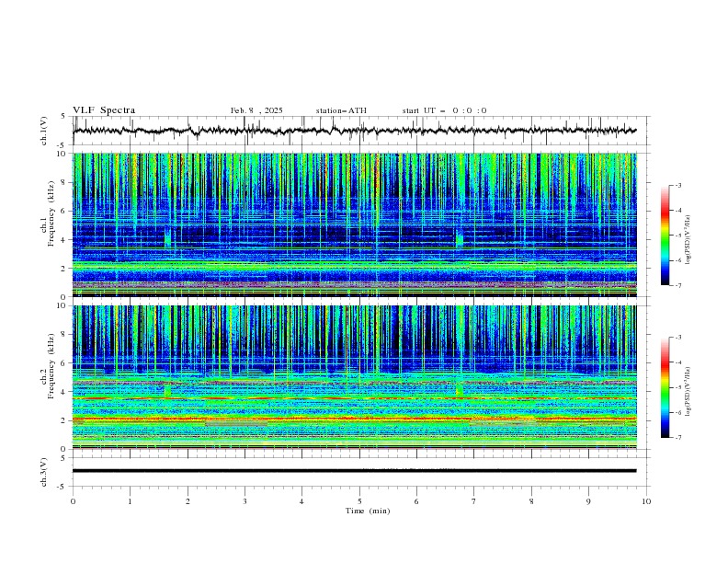Click the '8' kHz tick on ch.1 spectrogram
The image size is (728, 563).
(65, 182)
